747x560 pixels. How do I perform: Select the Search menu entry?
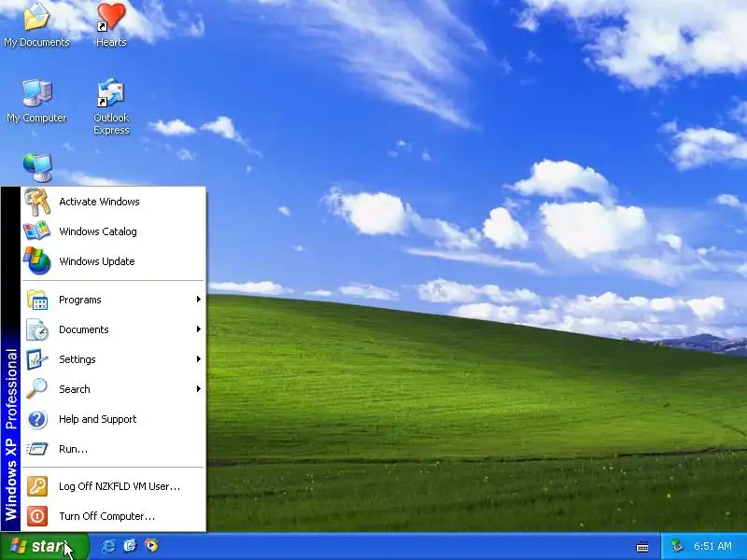[113, 389]
